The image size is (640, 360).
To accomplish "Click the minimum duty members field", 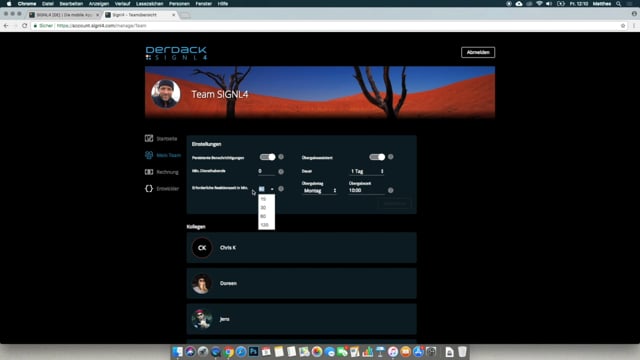I will (x=266, y=171).
